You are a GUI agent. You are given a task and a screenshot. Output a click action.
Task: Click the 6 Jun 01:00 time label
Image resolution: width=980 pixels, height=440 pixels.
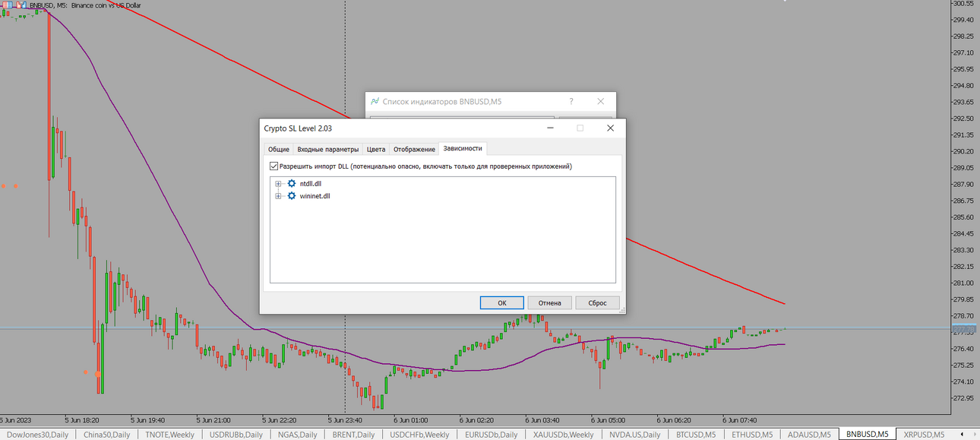pos(411,419)
